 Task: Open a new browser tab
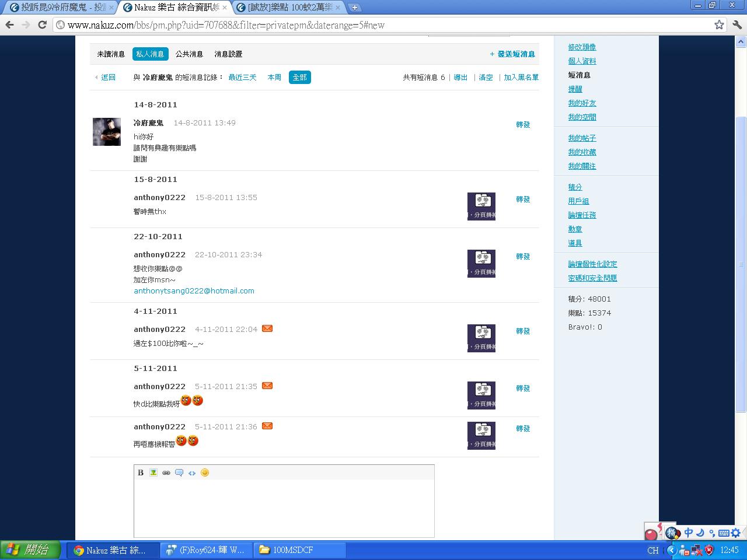tap(354, 8)
